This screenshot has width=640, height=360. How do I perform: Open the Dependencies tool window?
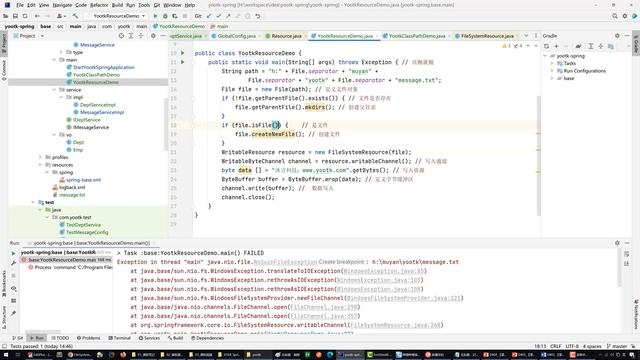(207, 338)
